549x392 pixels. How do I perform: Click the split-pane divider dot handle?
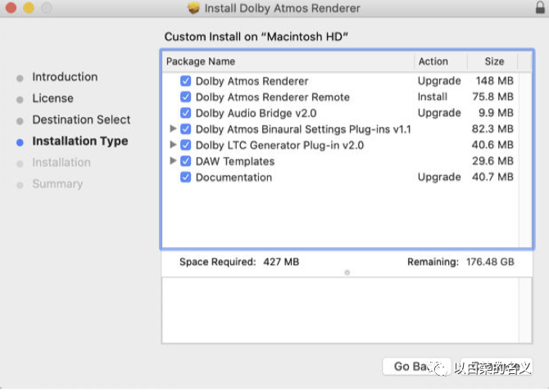347,273
